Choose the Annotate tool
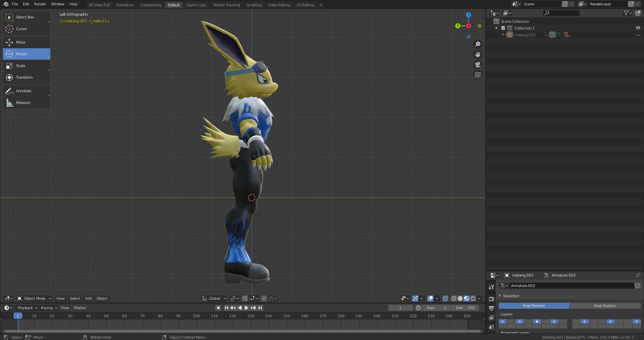Screen dimensions: 644x340 coord(26,91)
